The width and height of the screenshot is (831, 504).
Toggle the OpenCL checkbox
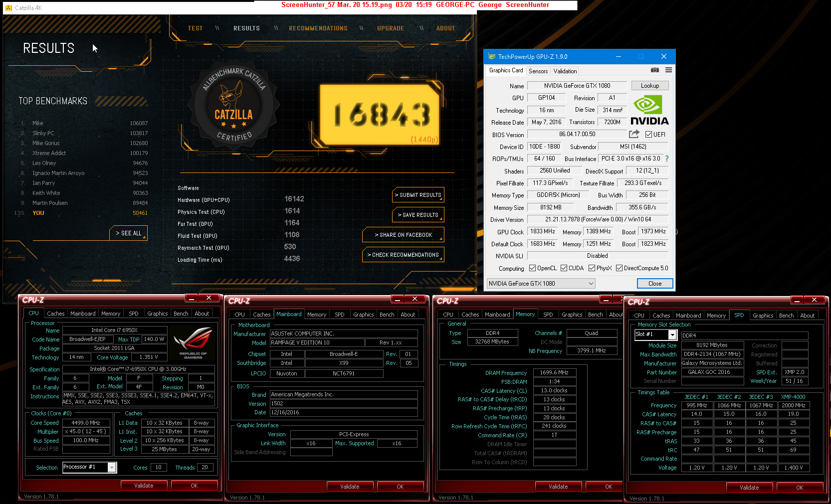(532, 268)
